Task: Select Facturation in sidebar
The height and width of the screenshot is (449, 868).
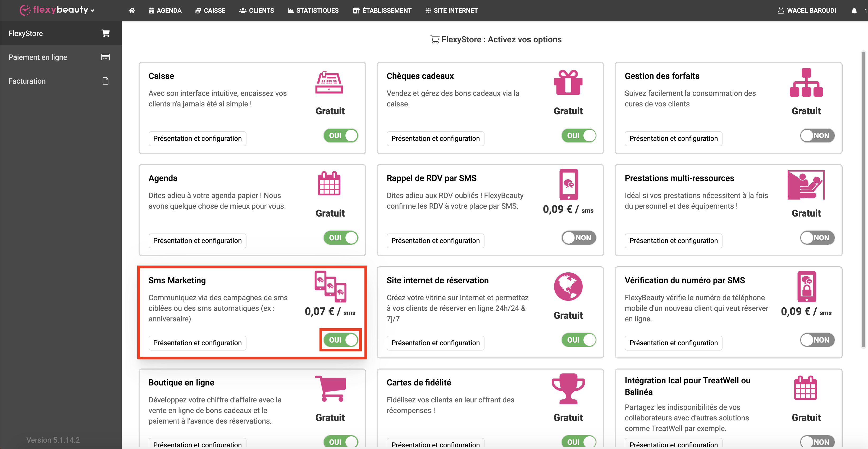Action: [x=61, y=81]
